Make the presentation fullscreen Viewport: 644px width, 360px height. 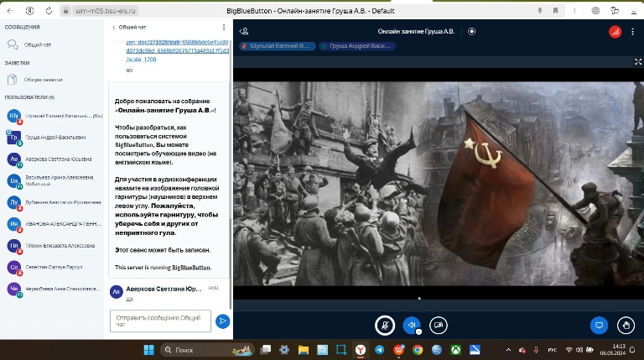tap(638, 61)
